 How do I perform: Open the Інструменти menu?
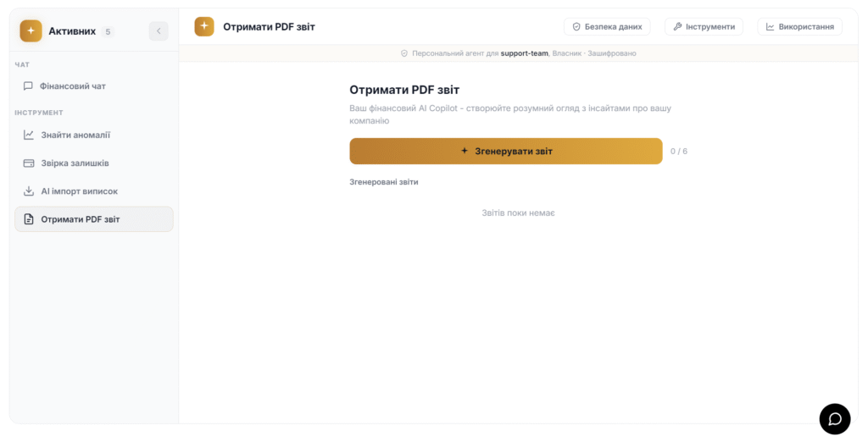click(704, 27)
